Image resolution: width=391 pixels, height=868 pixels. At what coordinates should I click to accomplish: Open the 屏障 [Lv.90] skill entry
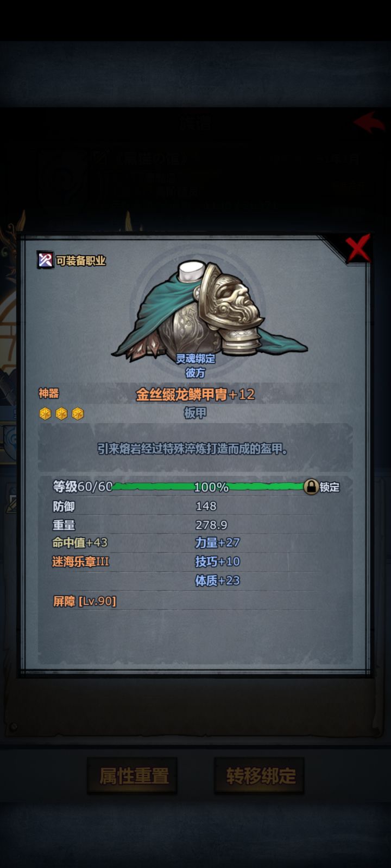[x=84, y=601]
